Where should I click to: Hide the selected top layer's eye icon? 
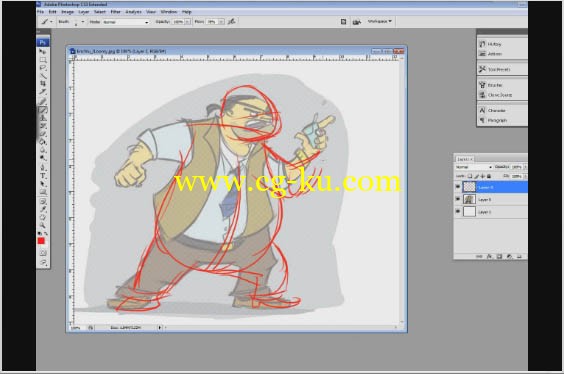tap(458, 187)
